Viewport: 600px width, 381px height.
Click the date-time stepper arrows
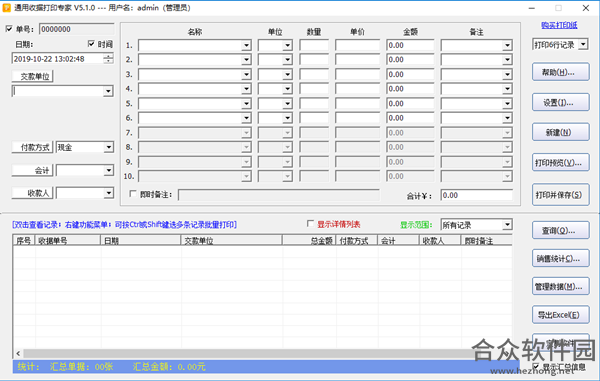click(109, 59)
